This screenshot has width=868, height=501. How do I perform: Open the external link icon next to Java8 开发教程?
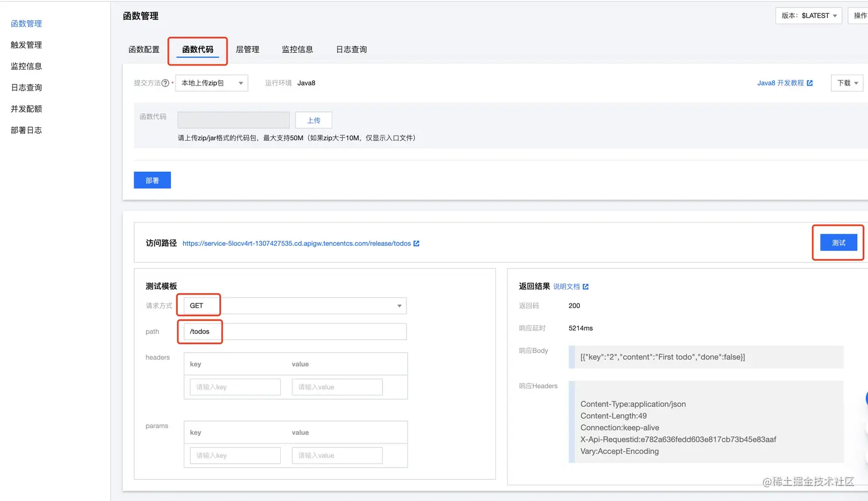[809, 83]
